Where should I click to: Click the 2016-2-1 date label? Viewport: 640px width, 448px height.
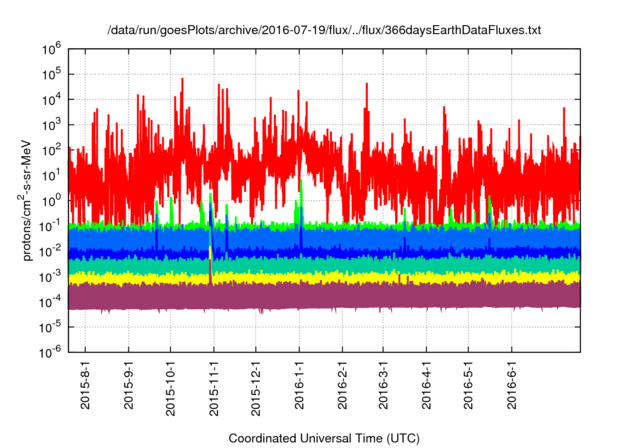click(342, 385)
